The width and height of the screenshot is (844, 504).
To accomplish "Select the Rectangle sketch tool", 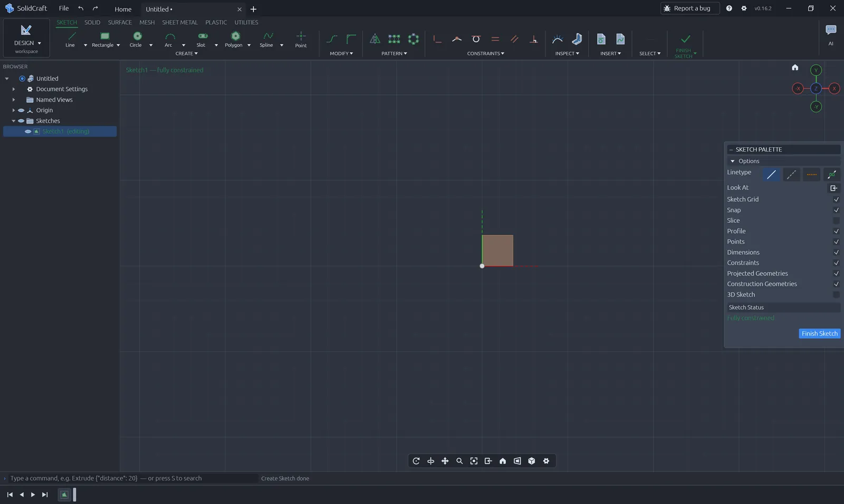I will [104, 39].
